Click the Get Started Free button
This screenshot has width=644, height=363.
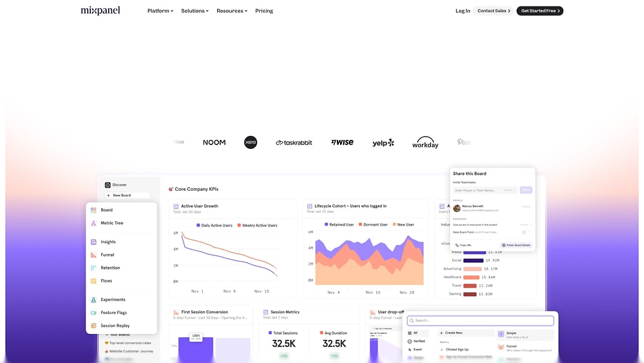(540, 11)
